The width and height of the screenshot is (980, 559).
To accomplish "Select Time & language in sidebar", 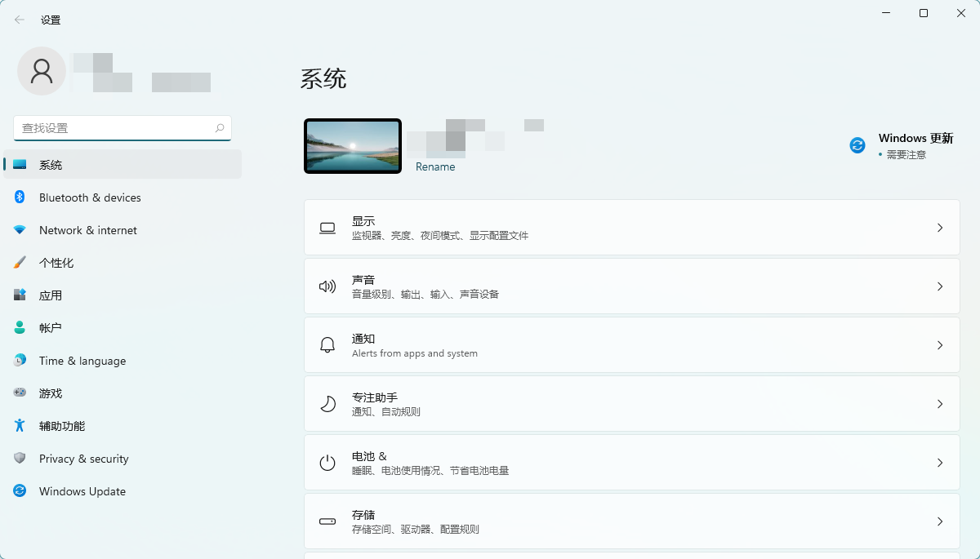I will [82, 361].
